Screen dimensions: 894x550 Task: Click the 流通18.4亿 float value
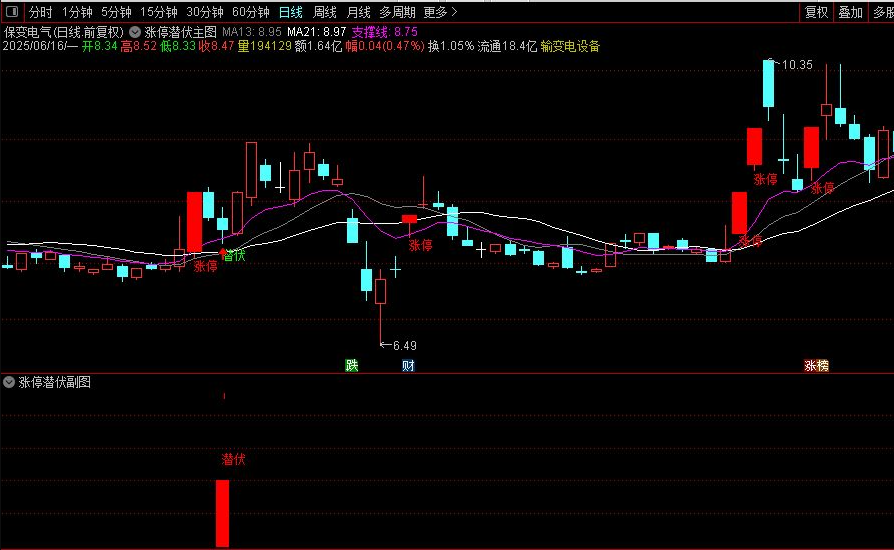coord(507,46)
